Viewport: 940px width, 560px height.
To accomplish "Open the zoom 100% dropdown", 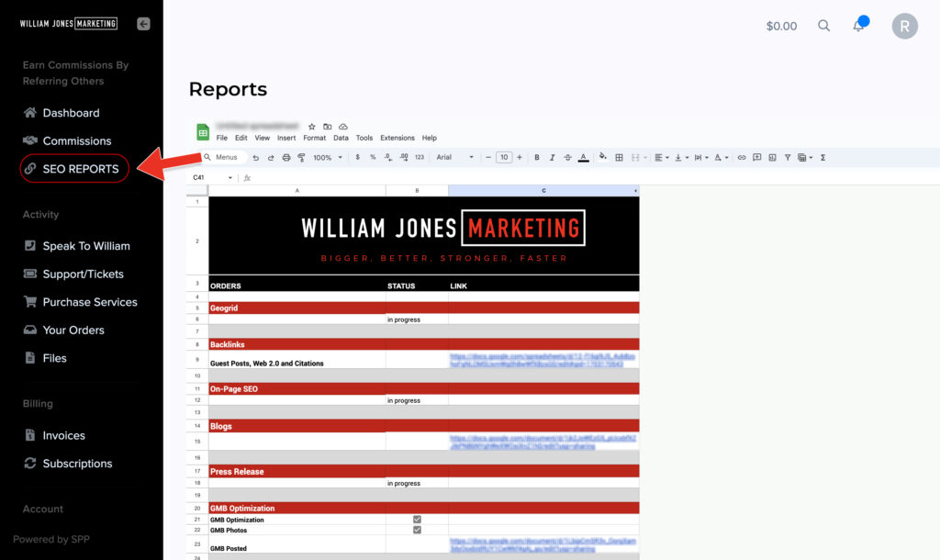I will pyautogui.click(x=328, y=158).
